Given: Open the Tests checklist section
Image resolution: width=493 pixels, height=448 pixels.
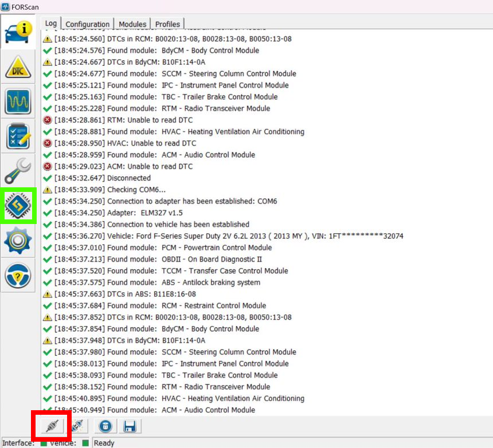Looking at the screenshot, I should [18, 136].
